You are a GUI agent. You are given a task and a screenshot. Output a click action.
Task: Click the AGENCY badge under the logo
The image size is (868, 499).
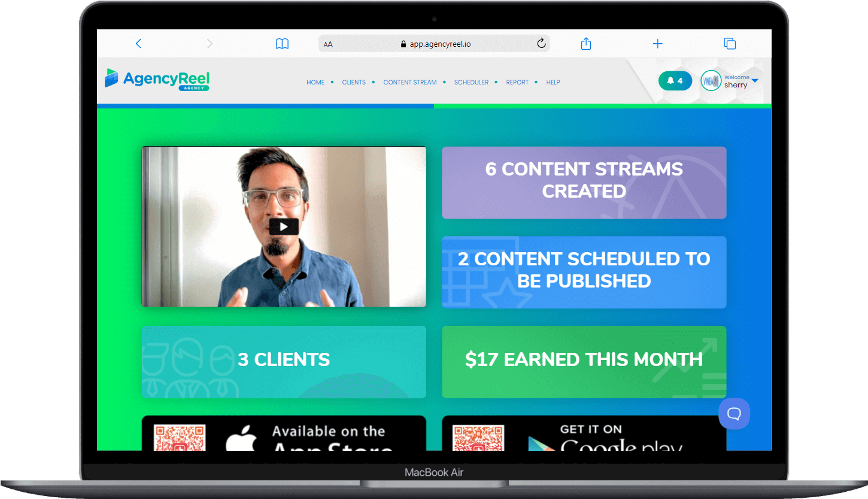tap(194, 87)
